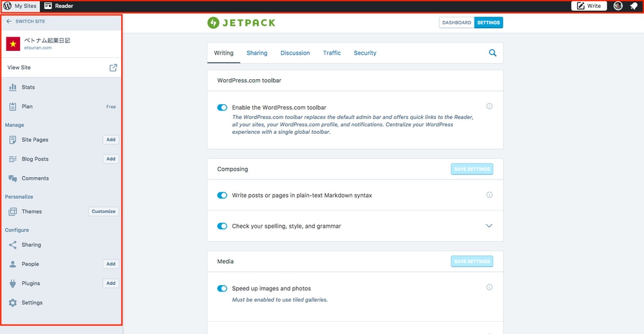
Task: Open the Reader icon in top bar
Action: [48, 6]
